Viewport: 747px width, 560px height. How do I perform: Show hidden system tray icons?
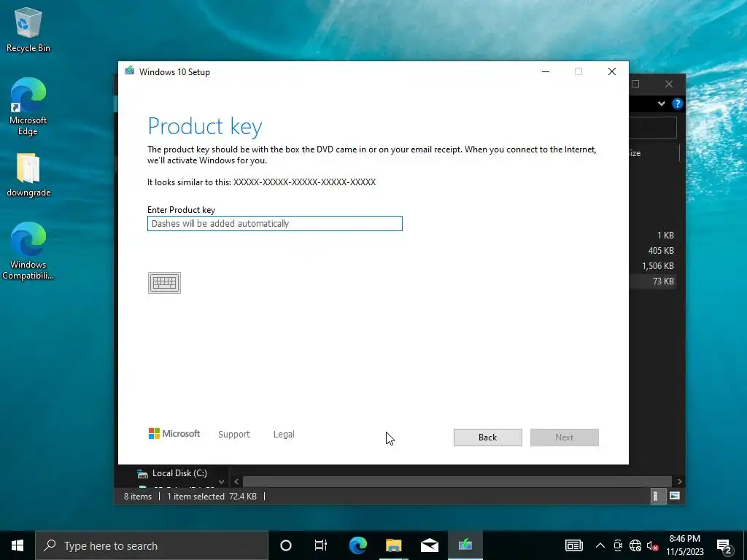click(x=600, y=545)
